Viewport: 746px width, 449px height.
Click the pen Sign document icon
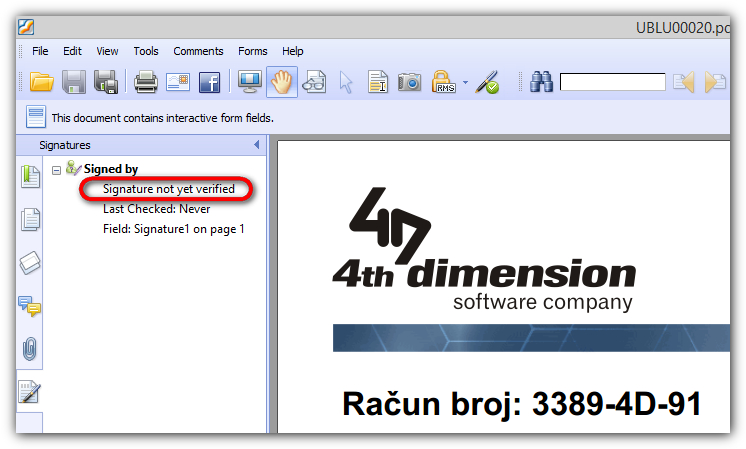[x=487, y=82]
